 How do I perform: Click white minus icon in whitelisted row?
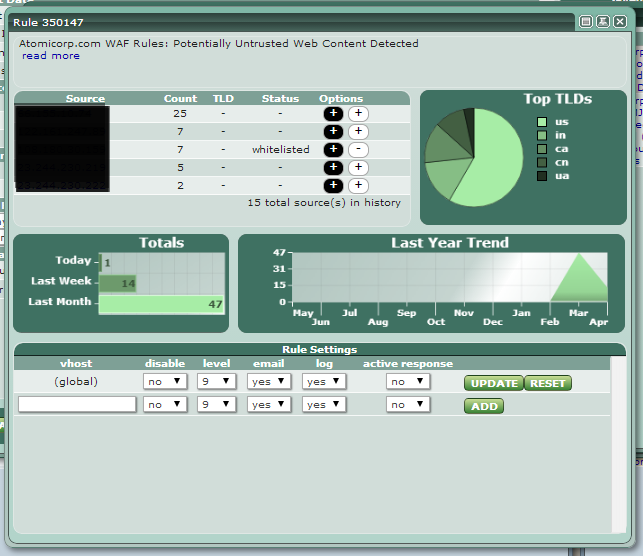[358, 150]
